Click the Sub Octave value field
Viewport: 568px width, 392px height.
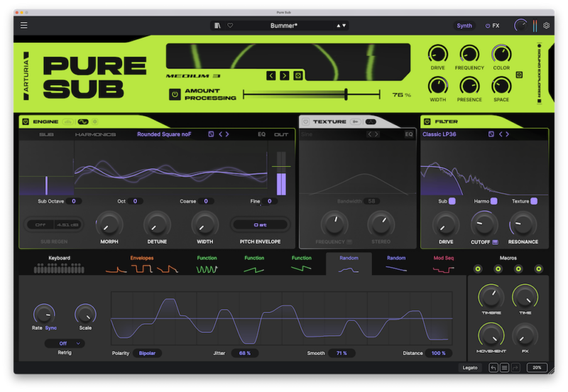pyautogui.click(x=74, y=201)
